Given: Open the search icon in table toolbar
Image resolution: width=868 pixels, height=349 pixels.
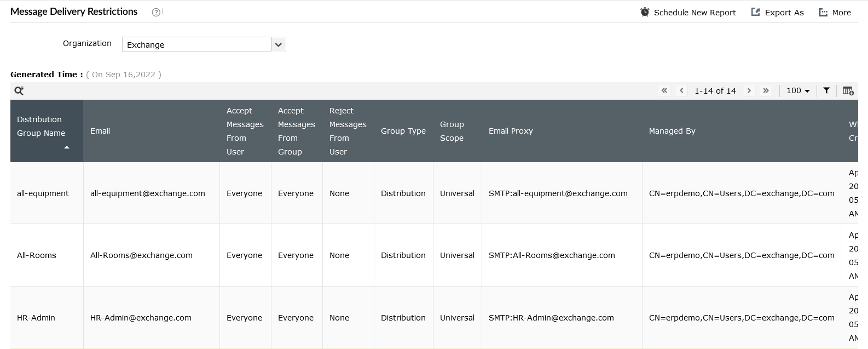Looking at the screenshot, I should 19,91.
